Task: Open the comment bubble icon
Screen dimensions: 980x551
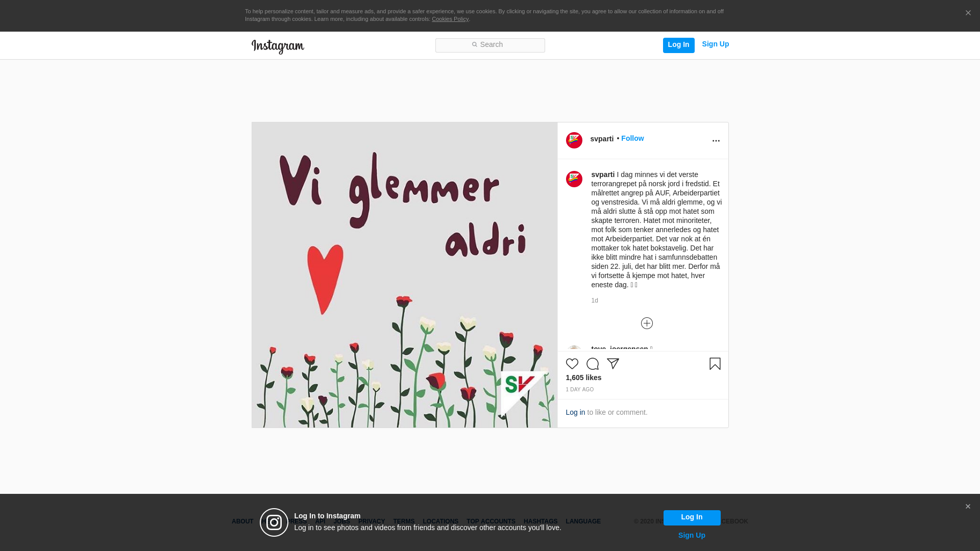Action: pos(592,364)
